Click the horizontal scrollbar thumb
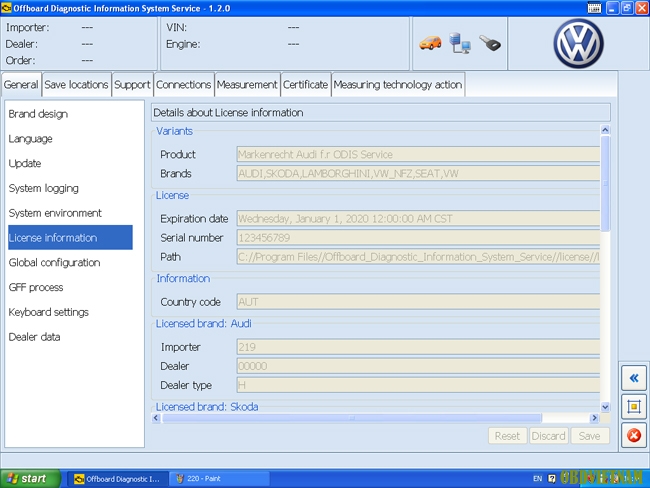Screen dimensions: 650x488 click(x=352, y=418)
